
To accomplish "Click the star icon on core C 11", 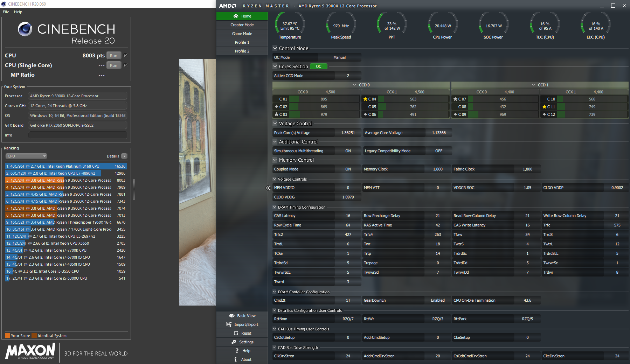I will coord(545,107).
